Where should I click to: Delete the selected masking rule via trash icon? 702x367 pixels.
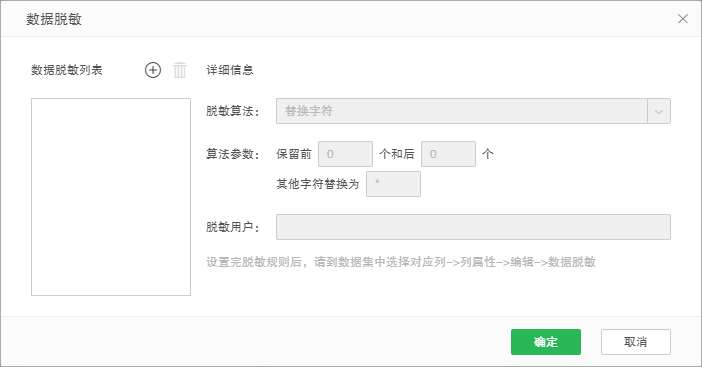(180, 70)
